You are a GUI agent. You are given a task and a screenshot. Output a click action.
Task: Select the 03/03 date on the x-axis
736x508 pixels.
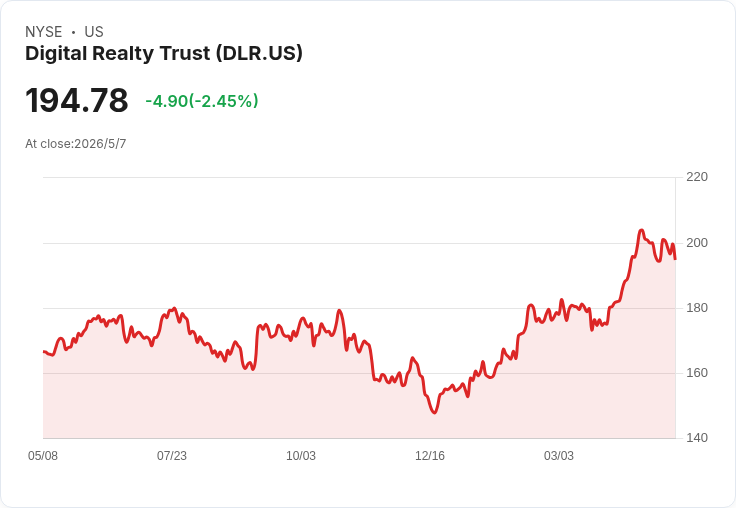coord(559,456)
